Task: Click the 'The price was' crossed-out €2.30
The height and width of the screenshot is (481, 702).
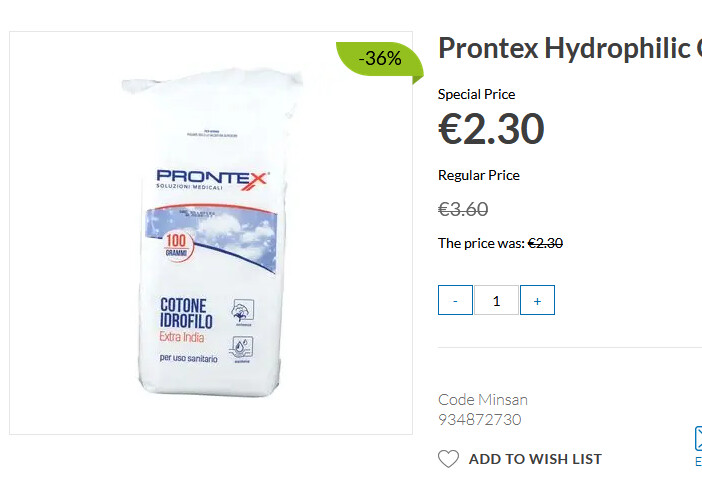Action: 545,243
